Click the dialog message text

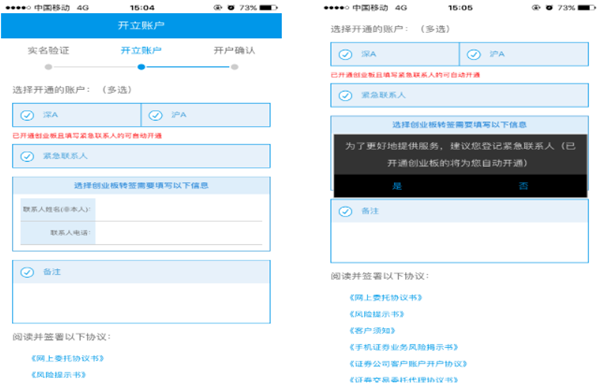point(460,155)
